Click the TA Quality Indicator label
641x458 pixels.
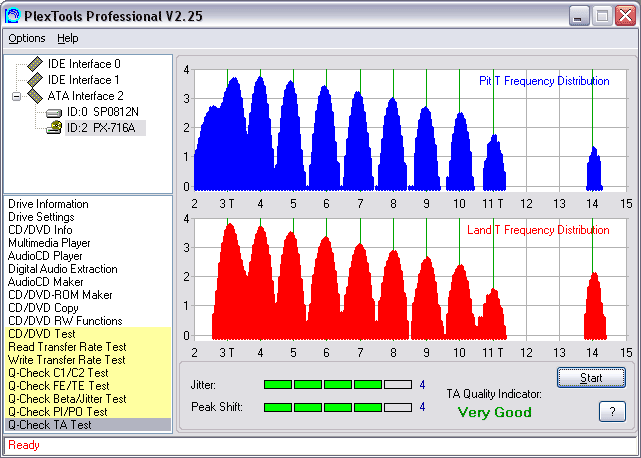[x=494, y=394]
